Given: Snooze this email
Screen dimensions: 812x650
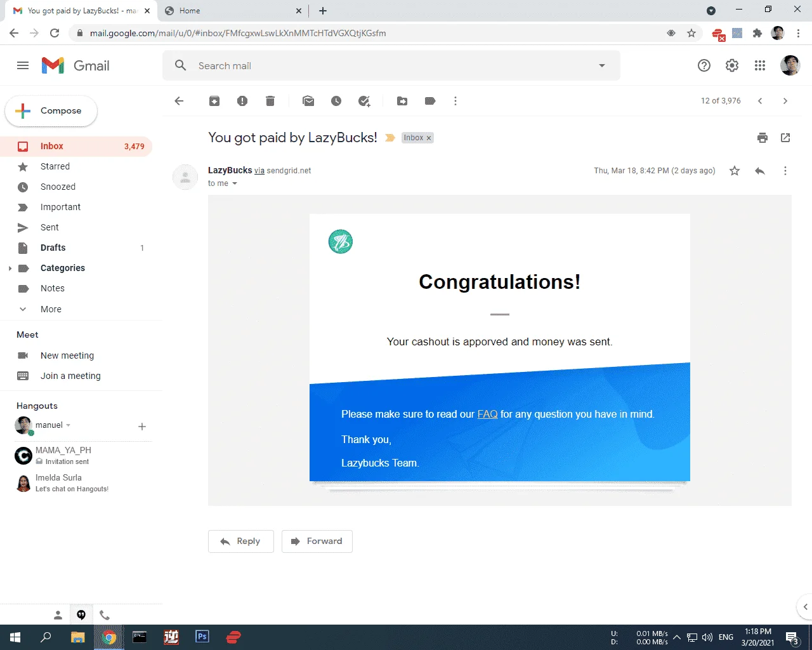Looking at the screenshot, I should tap(336, 101).
